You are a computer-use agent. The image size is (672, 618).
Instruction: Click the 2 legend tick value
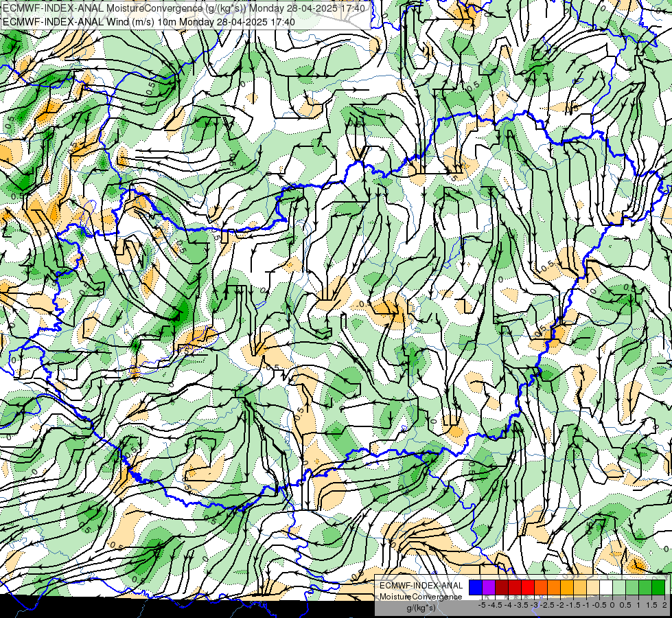tap(664, 605)
